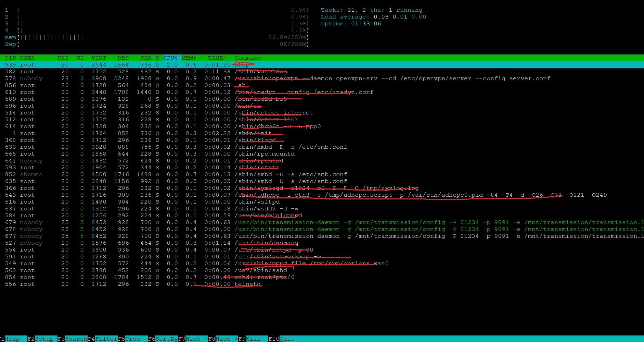Sort by USER column header
The height and width of the screenshot is (342, 644).
(x=27, y=58)
